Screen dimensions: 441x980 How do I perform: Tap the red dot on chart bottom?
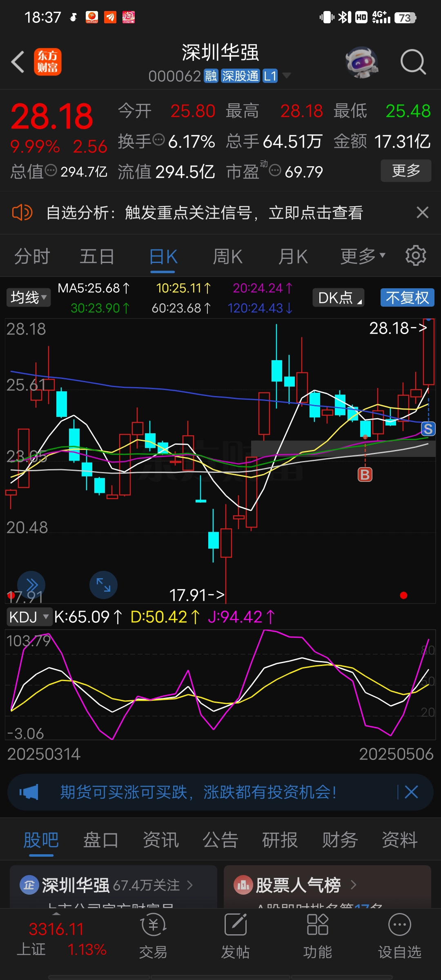pos(404,595)
